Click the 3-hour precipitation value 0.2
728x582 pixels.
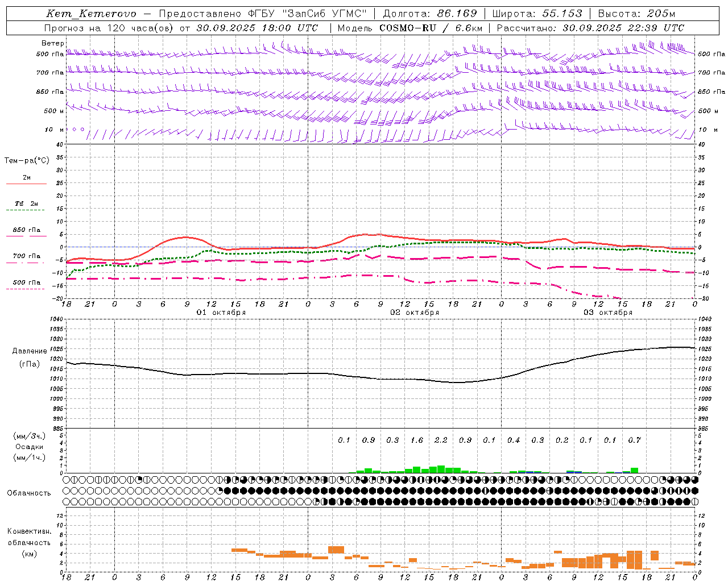(x=562, y=440)
